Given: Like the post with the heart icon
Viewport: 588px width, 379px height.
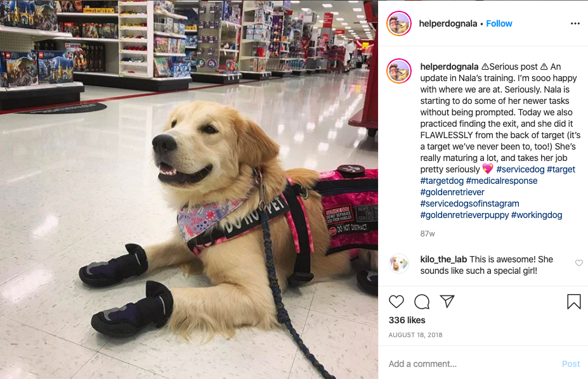Looking at the screenshot, I should click(396, 302).
